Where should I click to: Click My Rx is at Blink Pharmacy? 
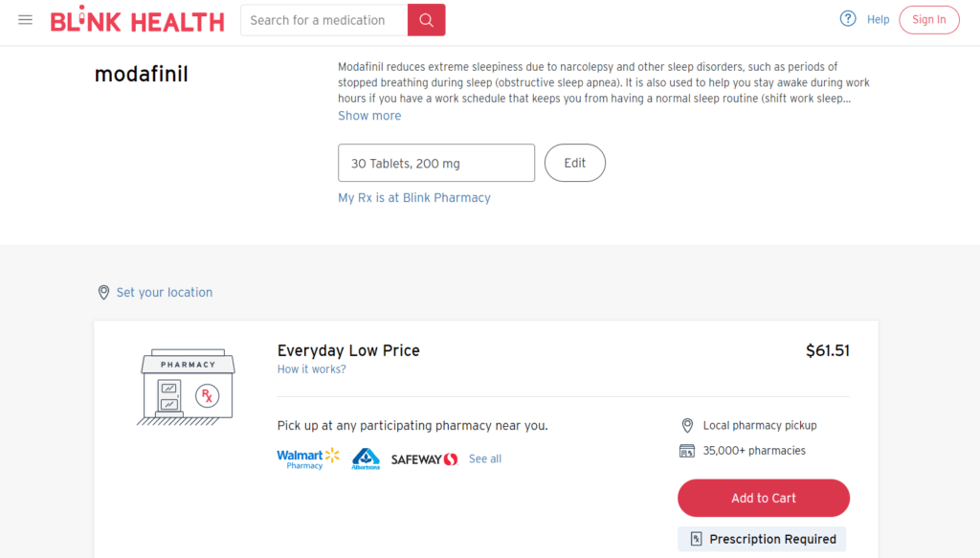[413, 197]
